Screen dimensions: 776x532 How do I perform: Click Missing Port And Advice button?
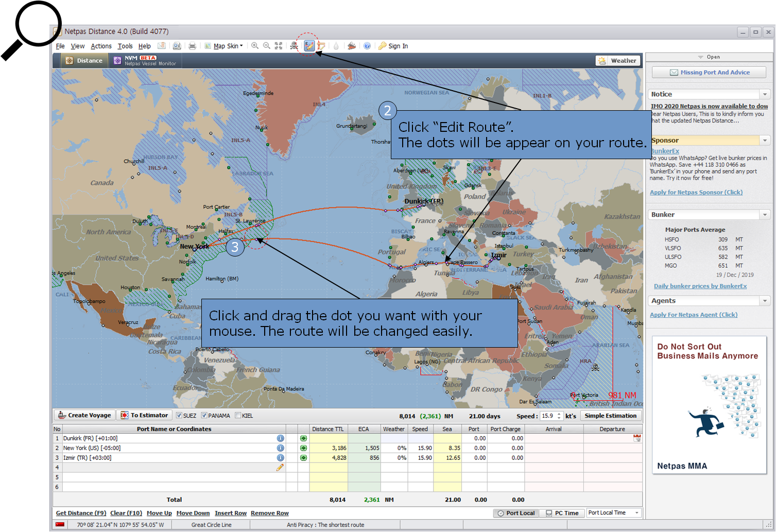[x=709, y=73]
